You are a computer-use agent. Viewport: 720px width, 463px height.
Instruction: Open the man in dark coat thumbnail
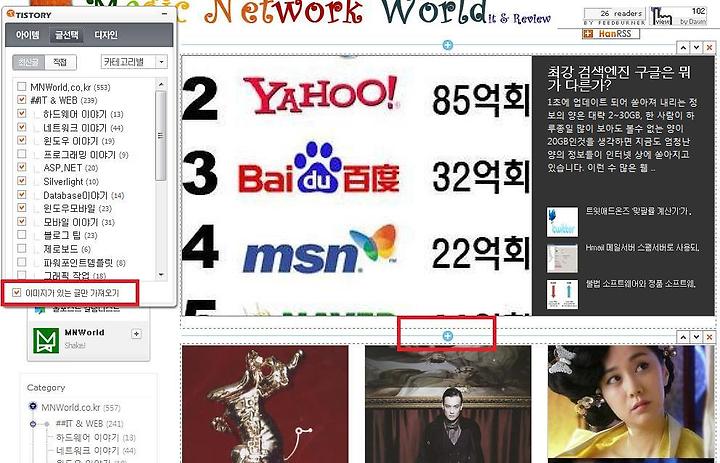(448, 404)
